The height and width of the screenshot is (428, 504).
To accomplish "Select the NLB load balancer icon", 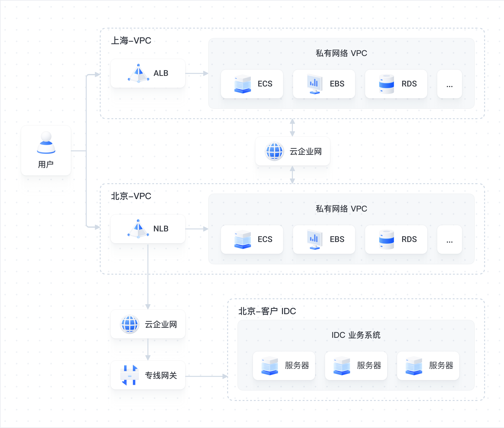I will (138, 229).
